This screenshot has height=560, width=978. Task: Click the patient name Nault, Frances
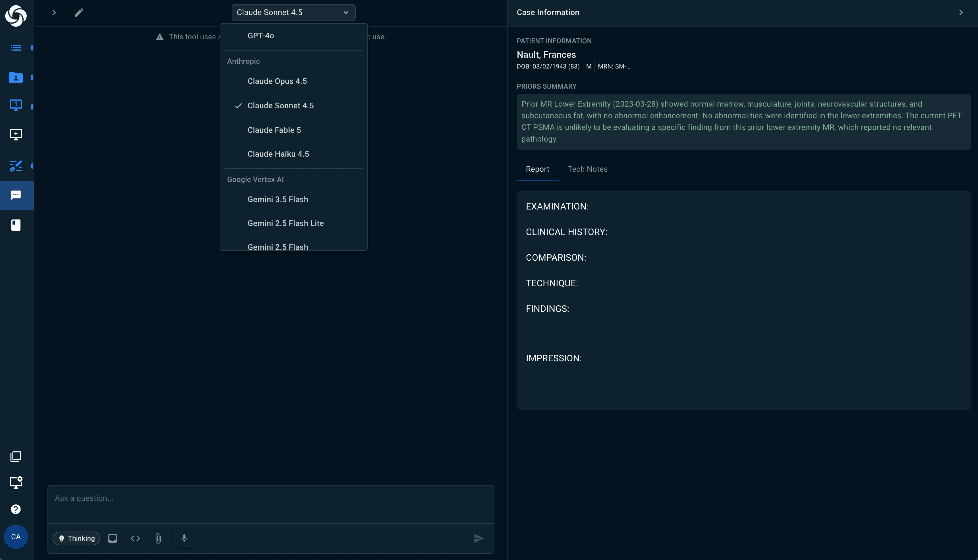546,55
